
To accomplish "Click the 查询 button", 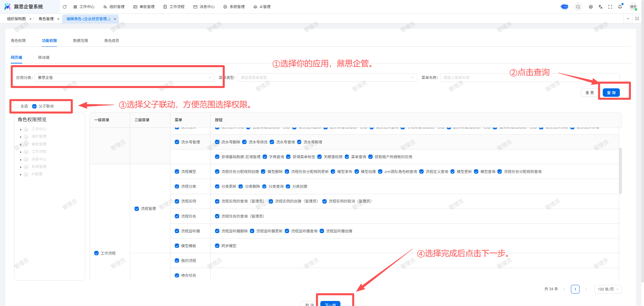I will 611,93.
